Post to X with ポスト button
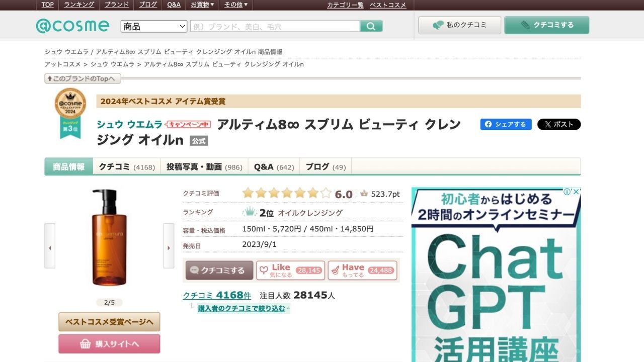The width and height of the screenshot is (644, 362). [x=559, y=124]
